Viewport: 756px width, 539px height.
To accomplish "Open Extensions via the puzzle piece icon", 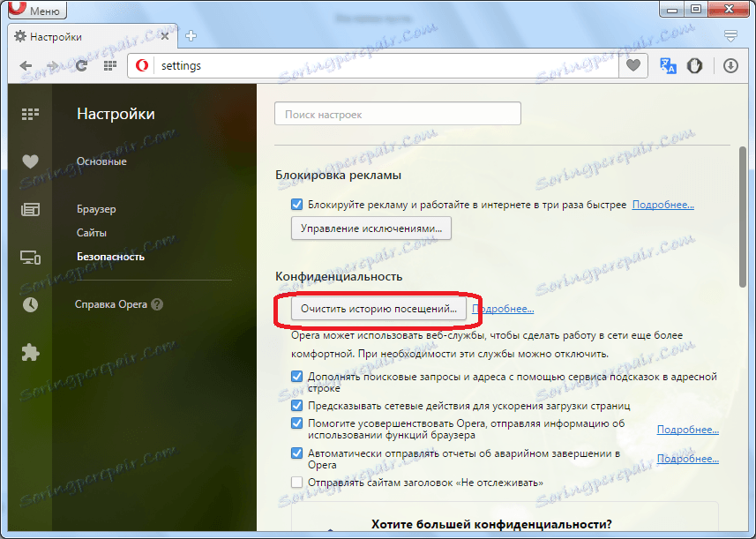I will coord(30,352).
